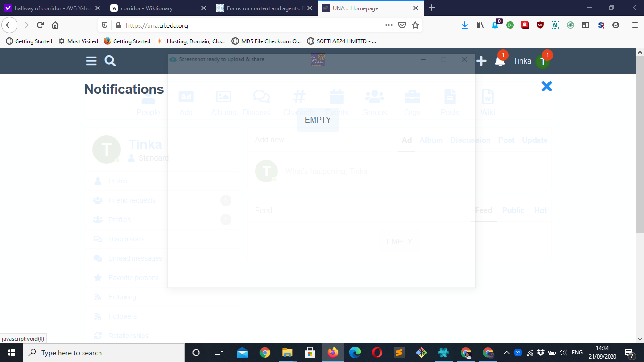The height and width of the screenshot is (362, 644).
Task: Open Opera from the Windows taskbar
Action: pyautogui.click(x=377, y=353)
